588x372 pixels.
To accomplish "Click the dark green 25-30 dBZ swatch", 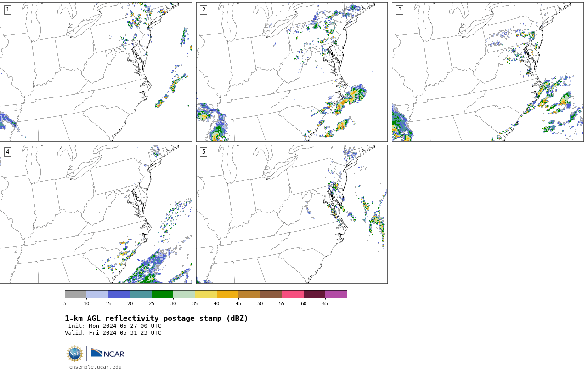I will 162,294.
